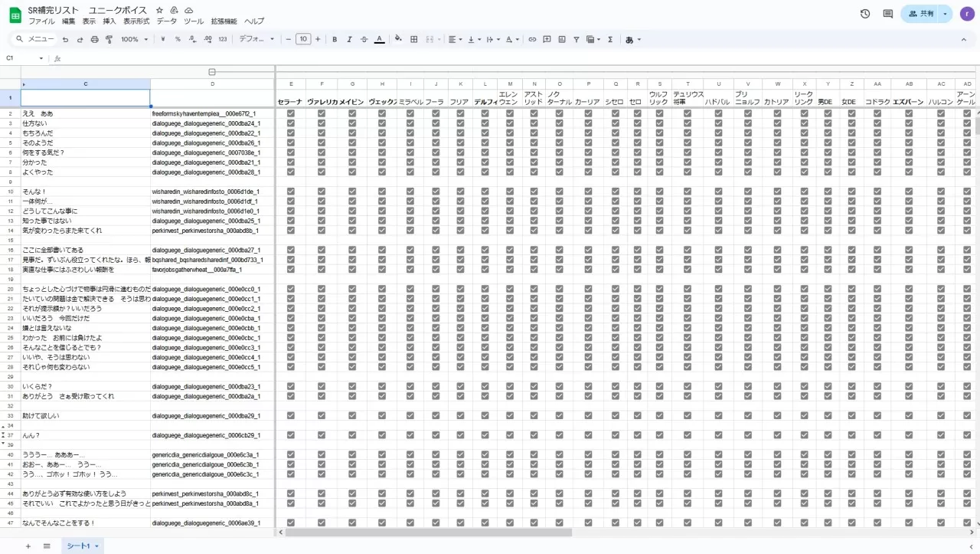Toggle italic formatting
The image size is (980, 554).
(x=349, y=39)
